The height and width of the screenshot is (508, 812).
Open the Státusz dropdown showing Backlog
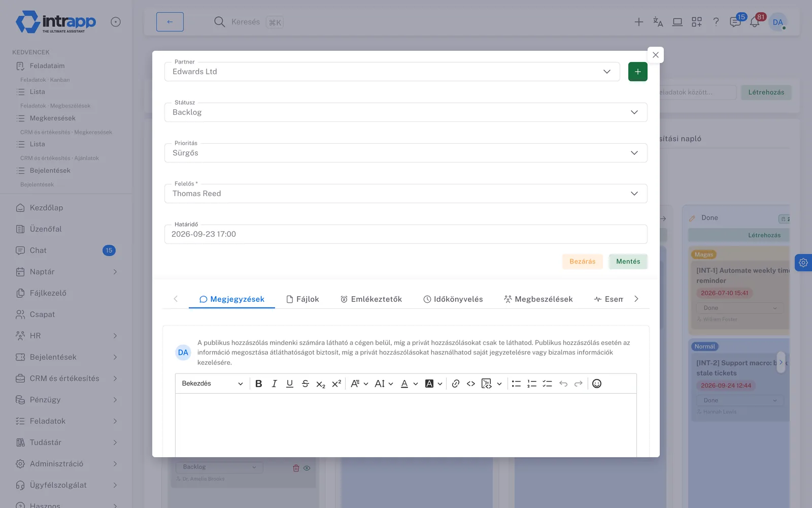(406, 112)
